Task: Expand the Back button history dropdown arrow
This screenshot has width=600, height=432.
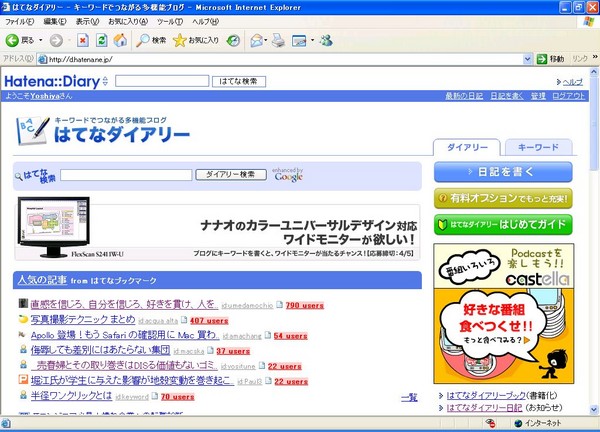Action: pyautogui.click(x=41, y=40)
